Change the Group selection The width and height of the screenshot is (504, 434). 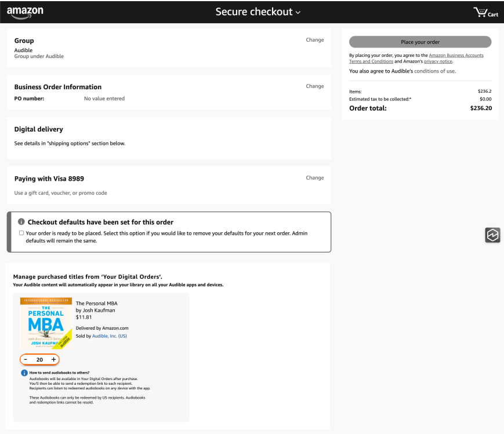click(315, 40)
